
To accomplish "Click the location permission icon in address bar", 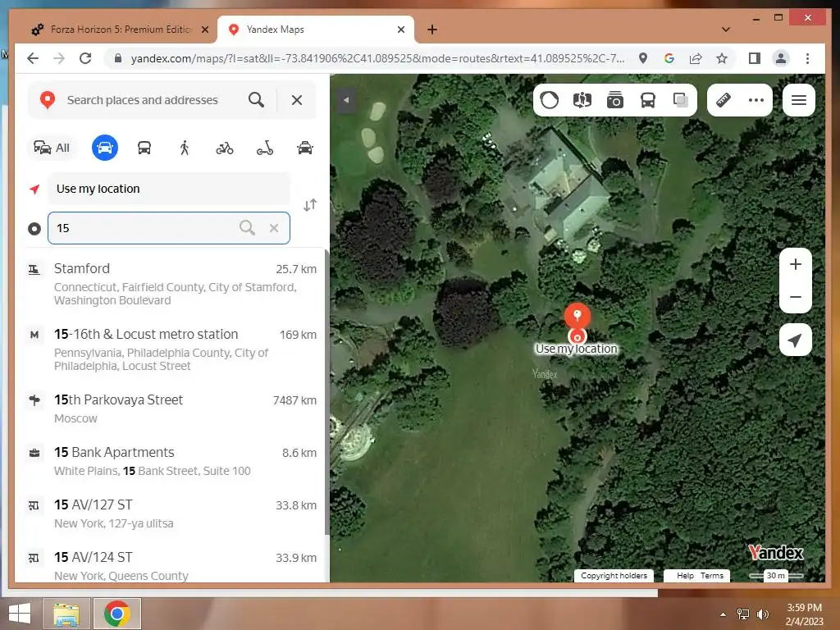I will pos(643,58).
